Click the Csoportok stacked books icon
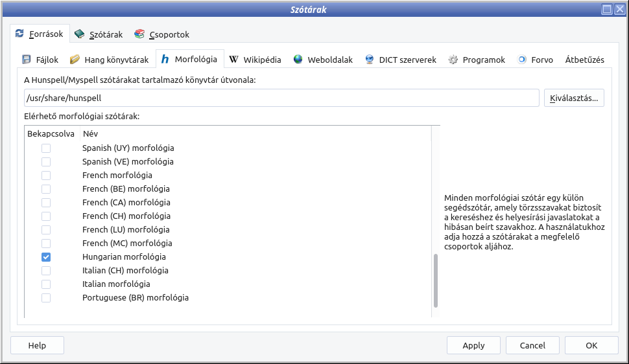Viewport: 629px width, 364px height. (x=139, y=34)
